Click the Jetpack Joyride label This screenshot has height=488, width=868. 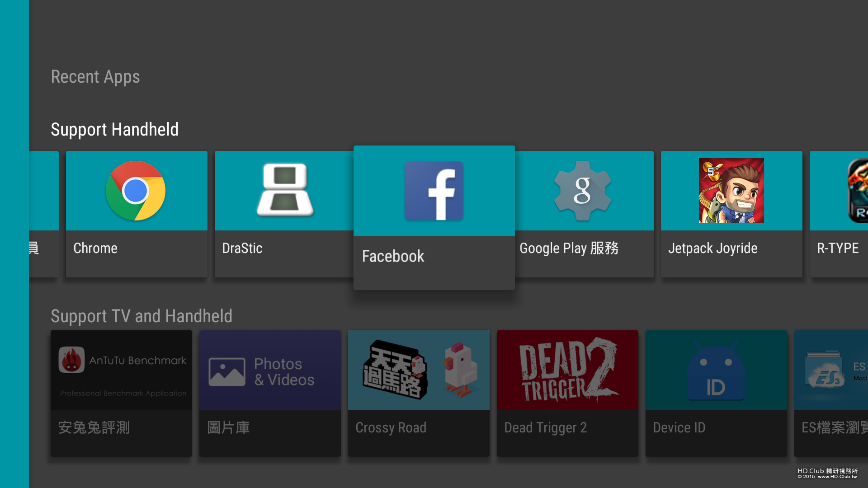tap(712, 248)
